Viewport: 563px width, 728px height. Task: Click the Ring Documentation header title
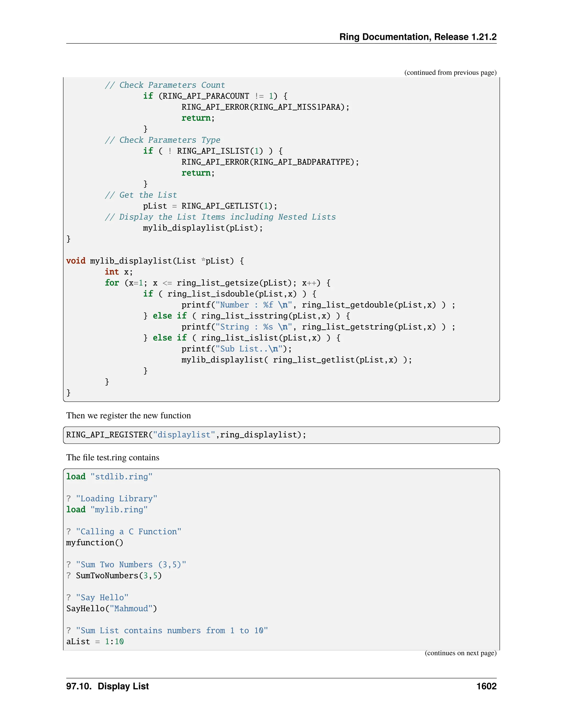418,37
